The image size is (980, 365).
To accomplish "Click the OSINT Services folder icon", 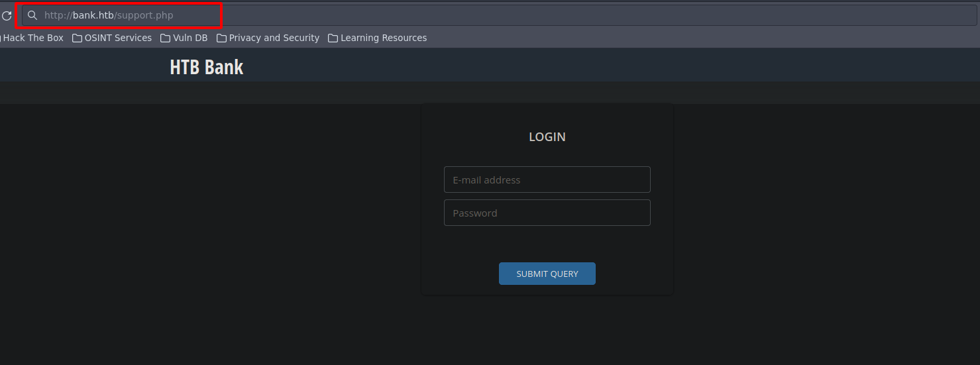I will click(x=77, y=38).
